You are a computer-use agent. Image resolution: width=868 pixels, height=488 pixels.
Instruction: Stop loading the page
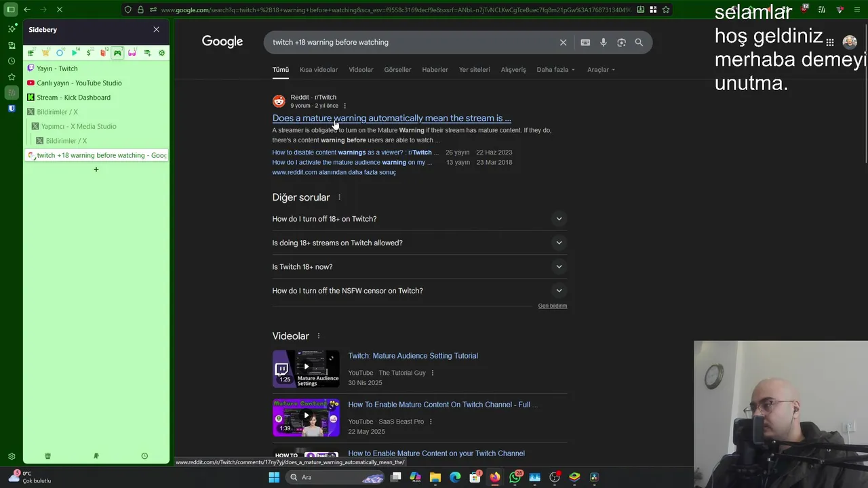click(x=59, y=9)
